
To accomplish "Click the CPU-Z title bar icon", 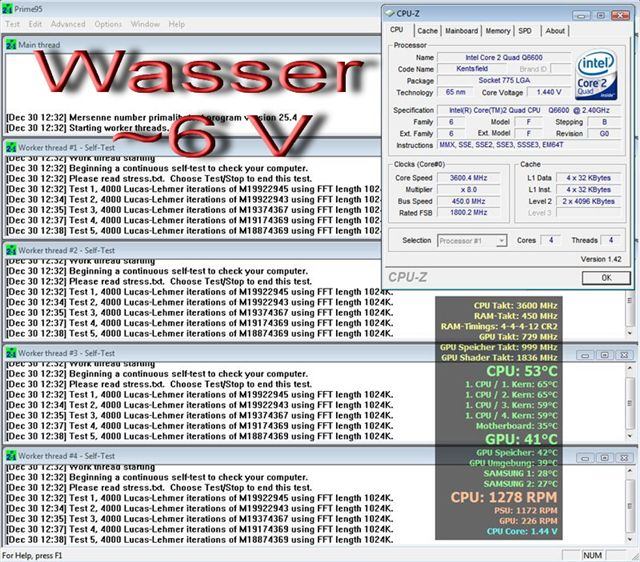I will coord(390,13).
